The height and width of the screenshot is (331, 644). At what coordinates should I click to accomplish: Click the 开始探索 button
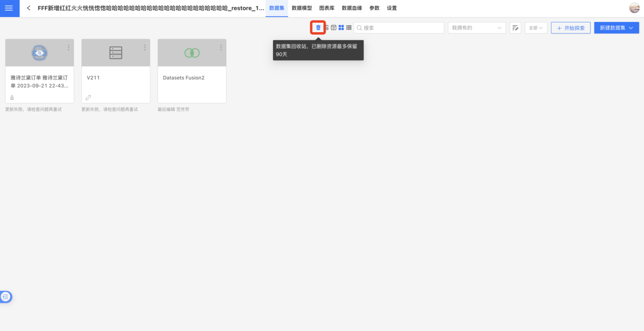pyautogui.click(x=571, y=28)
